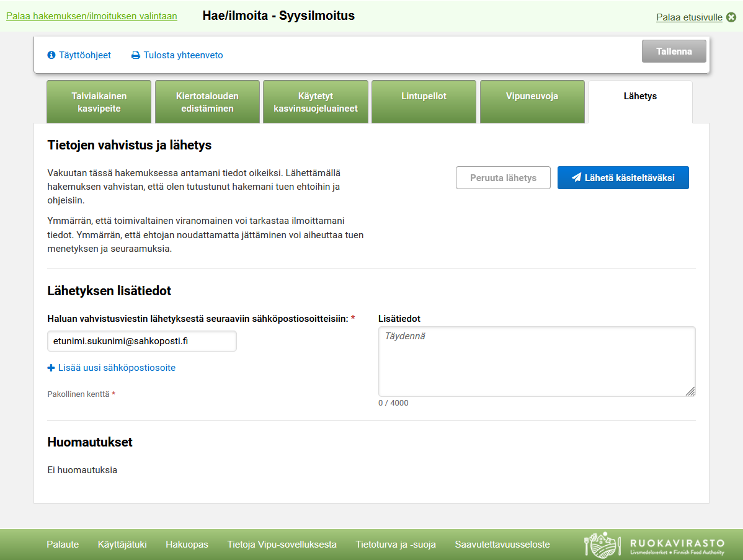Click the Tallenna button

point(674,51)
